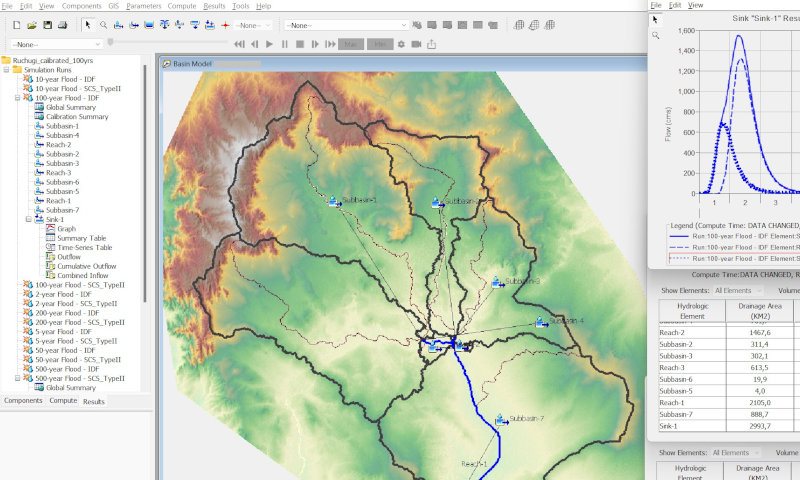
Task: Click the animation settings gear icon
Action: pyautogui.click(x=401, y=44)
